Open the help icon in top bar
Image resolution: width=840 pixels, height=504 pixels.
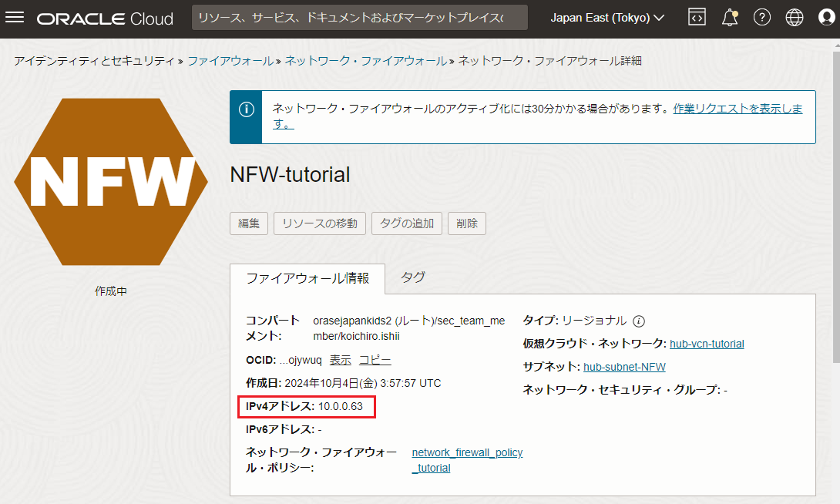coord(762,17)
